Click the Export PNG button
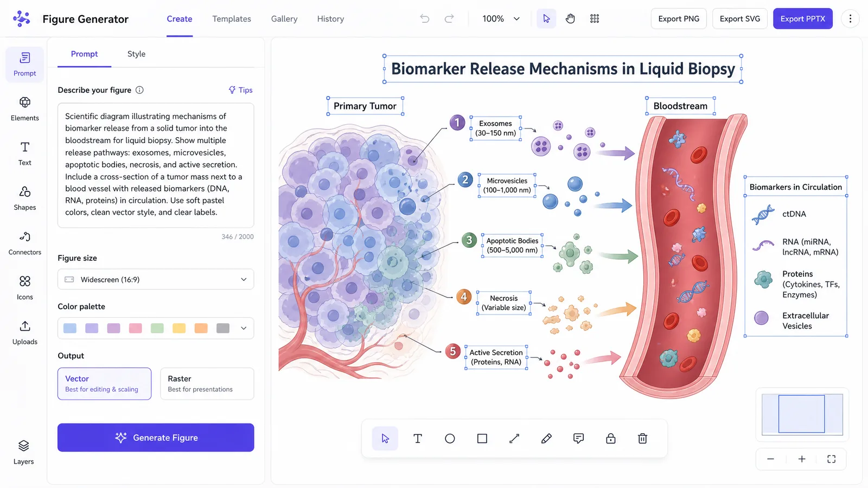 pyautogui.click(x=679, y=19)
